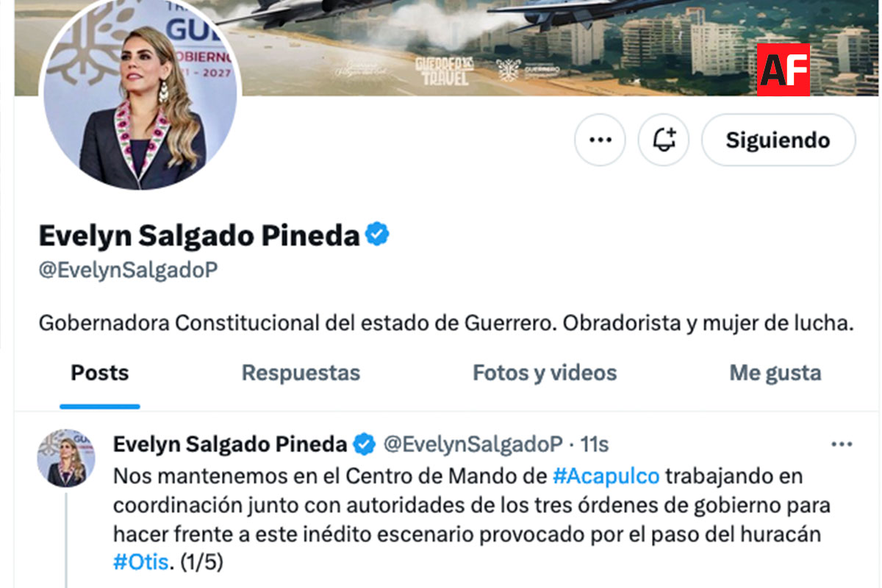Click the small avatar beside the tweet

tap(66, 459)
